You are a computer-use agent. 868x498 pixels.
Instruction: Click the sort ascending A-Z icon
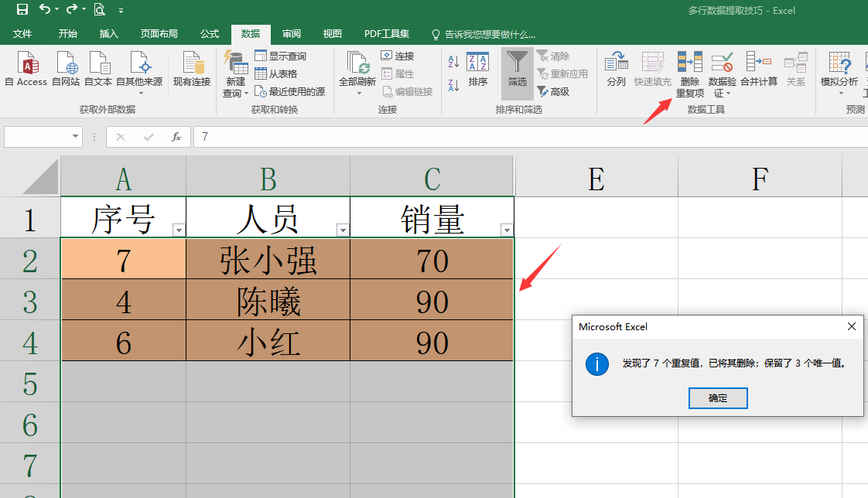tap(453, 61)
